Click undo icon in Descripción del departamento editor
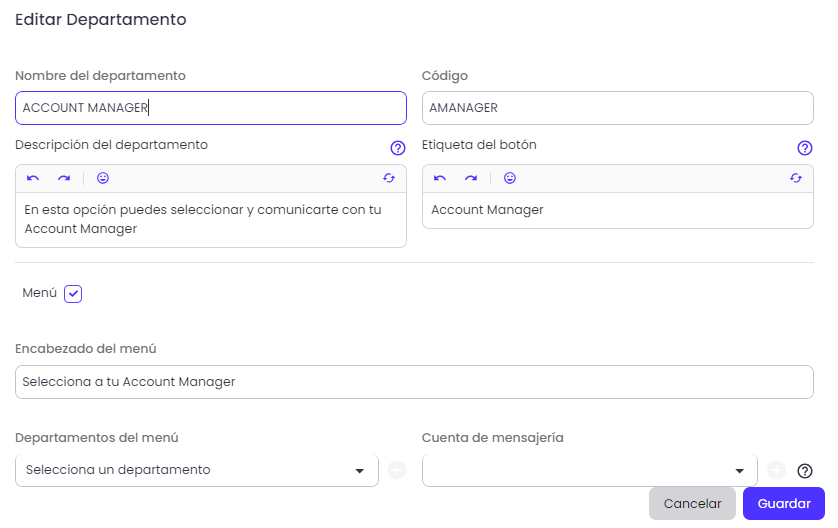Viewport: 838px width, 528px height. tap(33, 178)
